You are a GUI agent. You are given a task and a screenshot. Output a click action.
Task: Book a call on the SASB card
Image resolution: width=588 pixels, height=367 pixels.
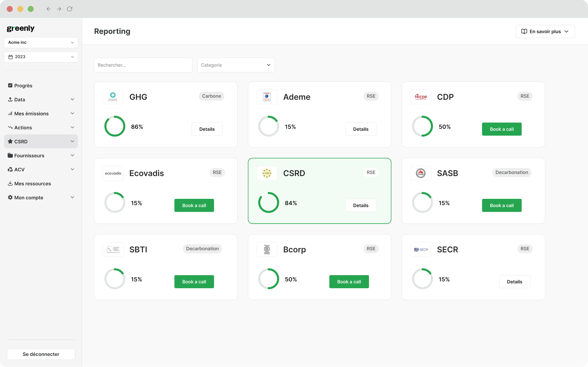pyautogui.click(x=502, y=205)
